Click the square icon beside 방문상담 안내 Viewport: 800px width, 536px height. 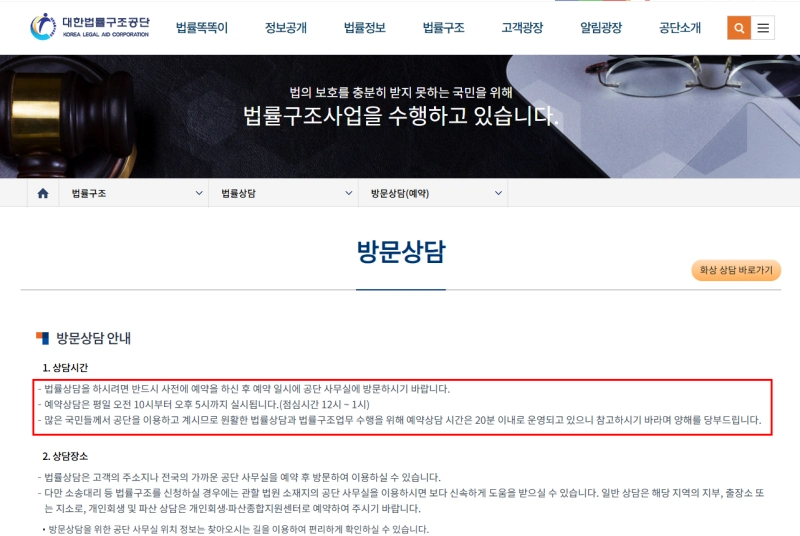click(x=42, y=338)
